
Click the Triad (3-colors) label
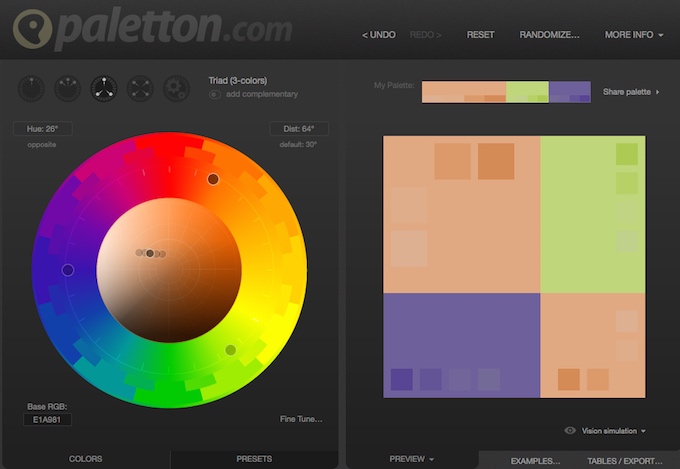coord(238,81)
